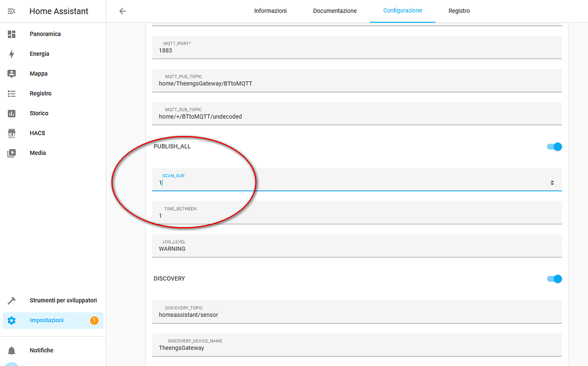The width and height of the screenshot is (588, 366).
Task: Open the Energia dashboard icon
Action: (12, 53)
